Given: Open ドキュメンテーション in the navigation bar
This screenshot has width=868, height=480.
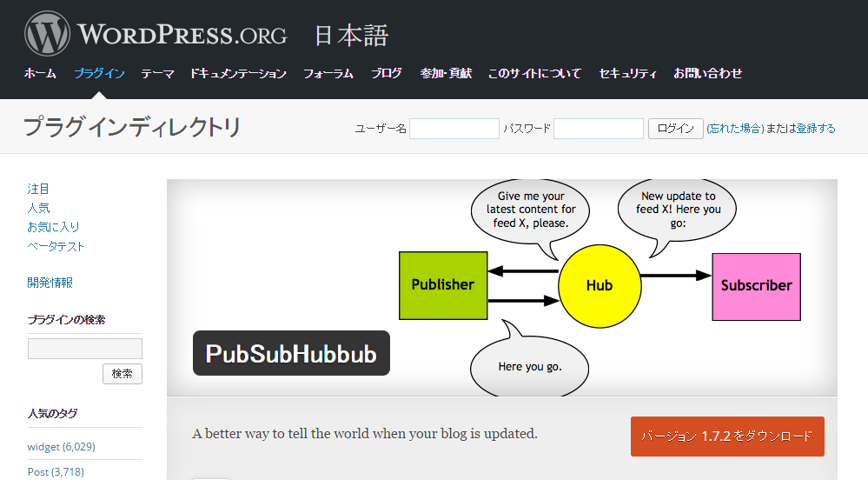Looking at the screenshot, I should (x=238, y=74).
